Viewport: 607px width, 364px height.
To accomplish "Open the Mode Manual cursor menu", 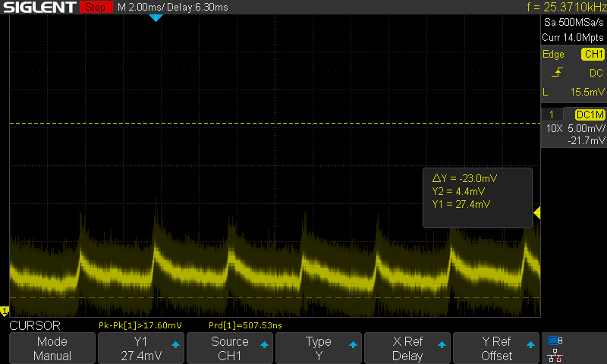I will click(52, 348).
